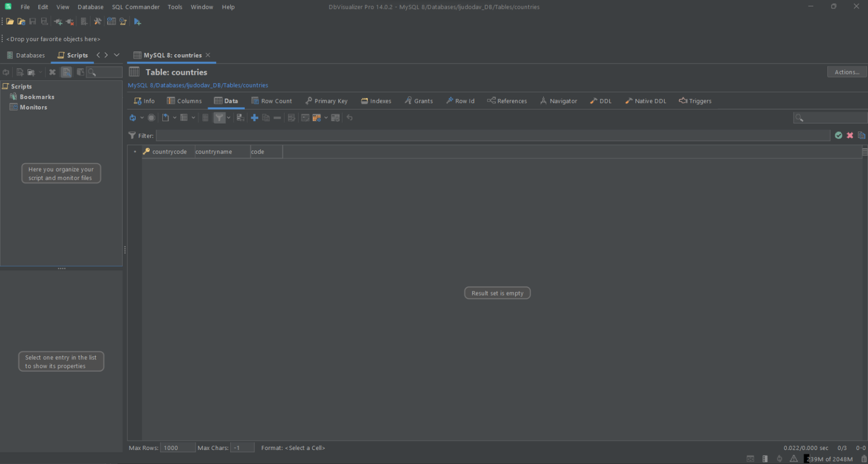The height and width of the screenshot is (464, 868).
Task: Toggle the highlighted script search button in Scripts toolbar
Action: pyautogui.click(x=66, y=72)
